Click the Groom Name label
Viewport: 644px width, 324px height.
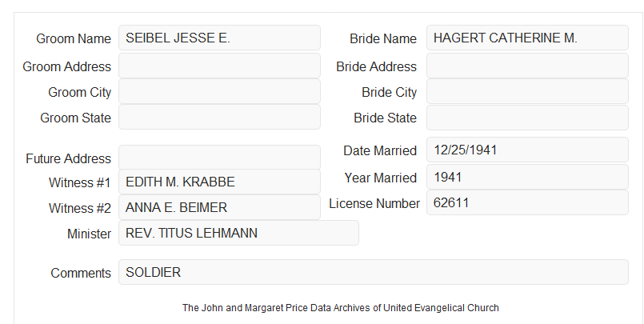[74, 38]
